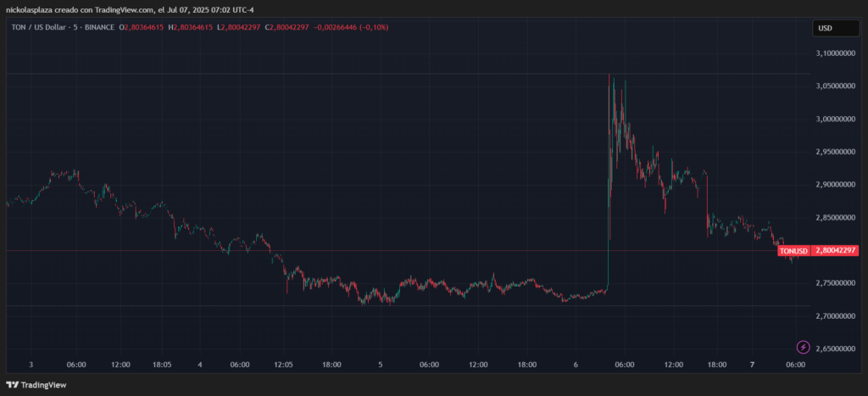Click the date marker 6 on the time axis
This screenshot has width=868, height=396.
click(576, 365)
